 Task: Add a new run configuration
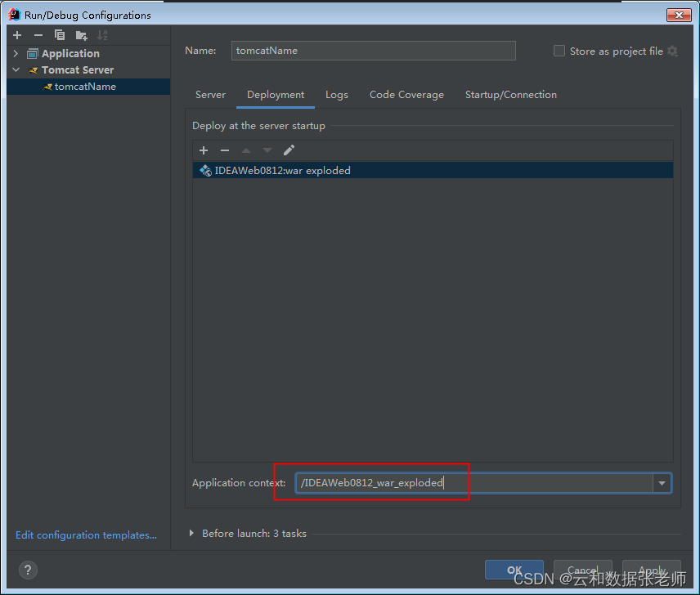[x=17, y=35]
